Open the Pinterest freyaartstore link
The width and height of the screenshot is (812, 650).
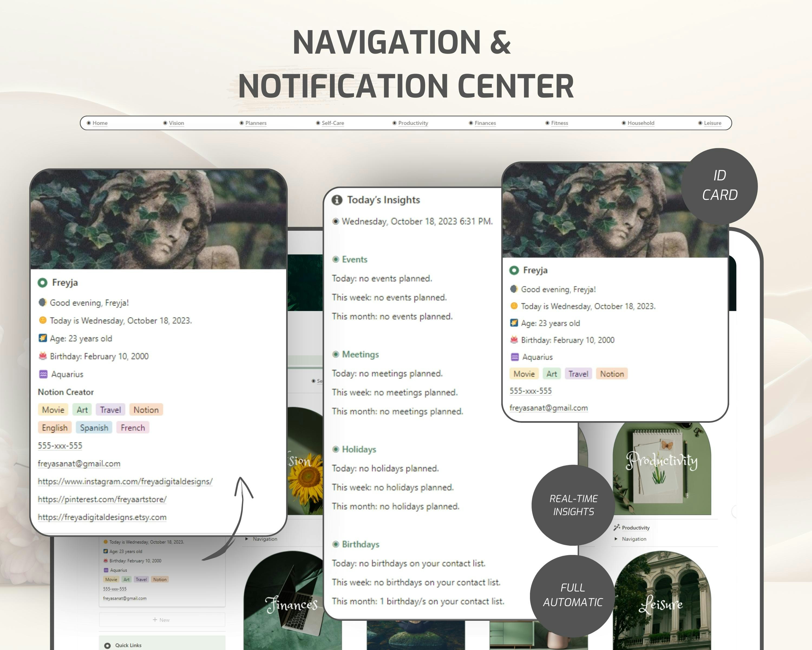102,499
